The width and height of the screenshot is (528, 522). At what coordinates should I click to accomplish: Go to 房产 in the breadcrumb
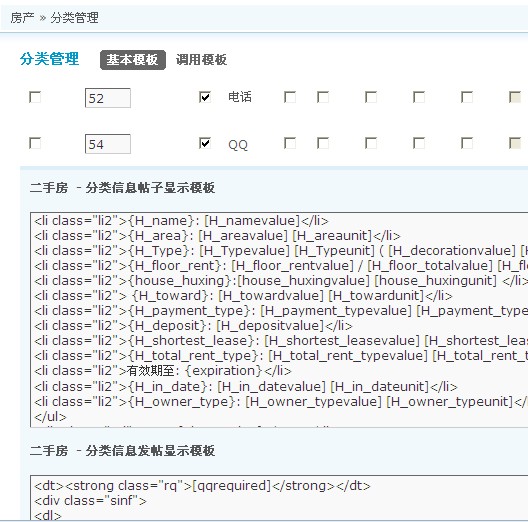(22, 18)
